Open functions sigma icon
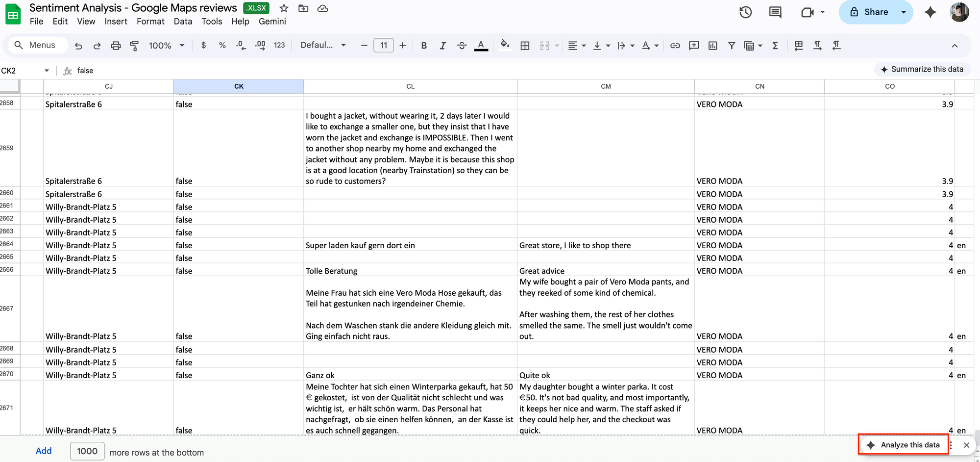This screenshot has width=980, height=462. (775, 46)
